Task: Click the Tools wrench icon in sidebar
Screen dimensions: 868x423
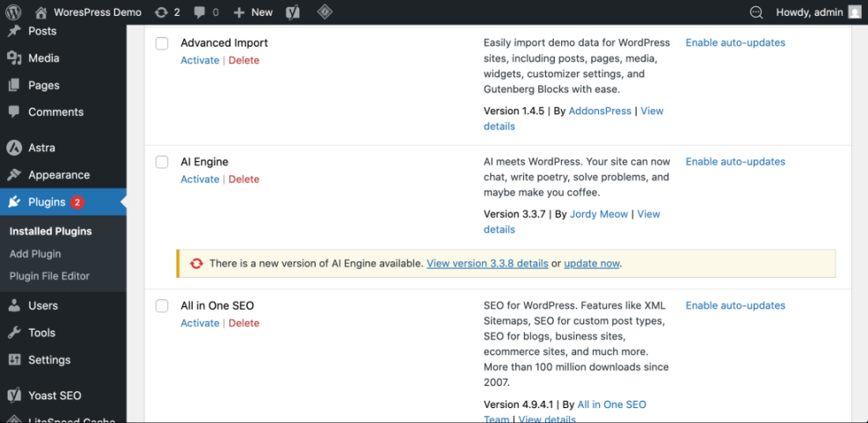Action: (x=14, y=332)
